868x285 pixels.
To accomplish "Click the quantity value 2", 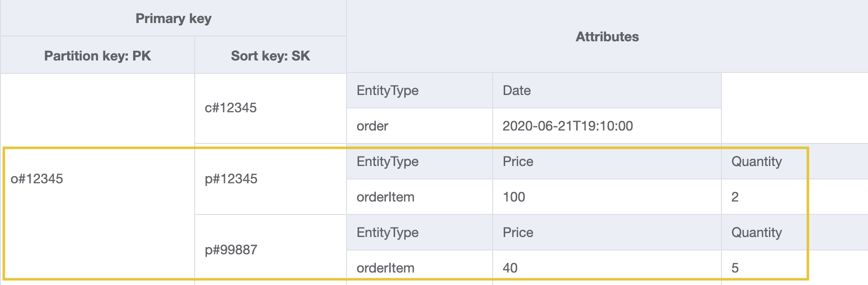I will tap(735, 197).
